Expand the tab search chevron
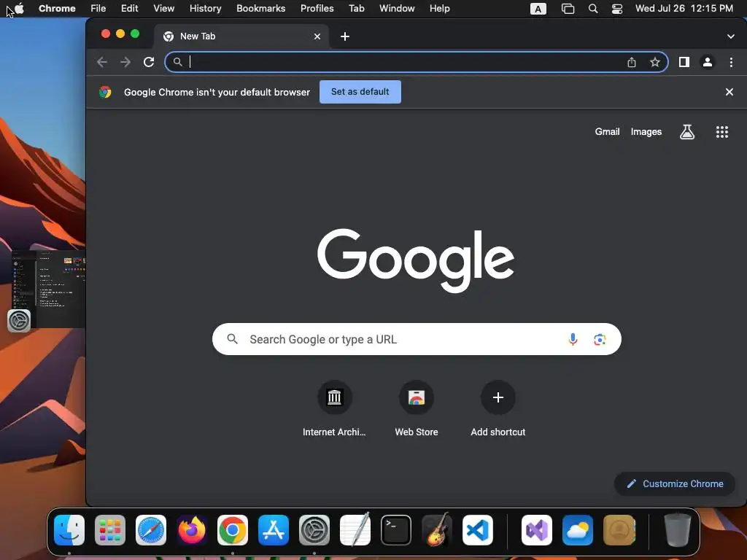The width and height of the screenshot is (747, 560). (x=730, y=36)
